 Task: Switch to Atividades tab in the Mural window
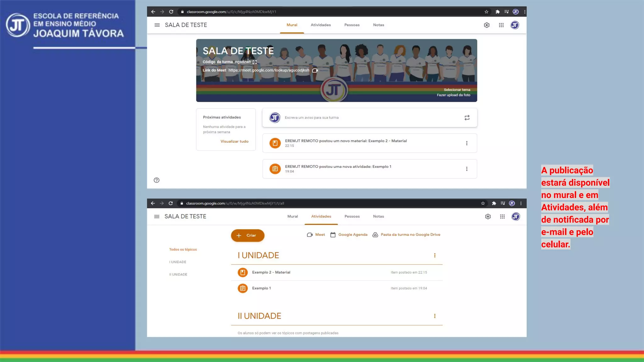(x=321, y=25)
